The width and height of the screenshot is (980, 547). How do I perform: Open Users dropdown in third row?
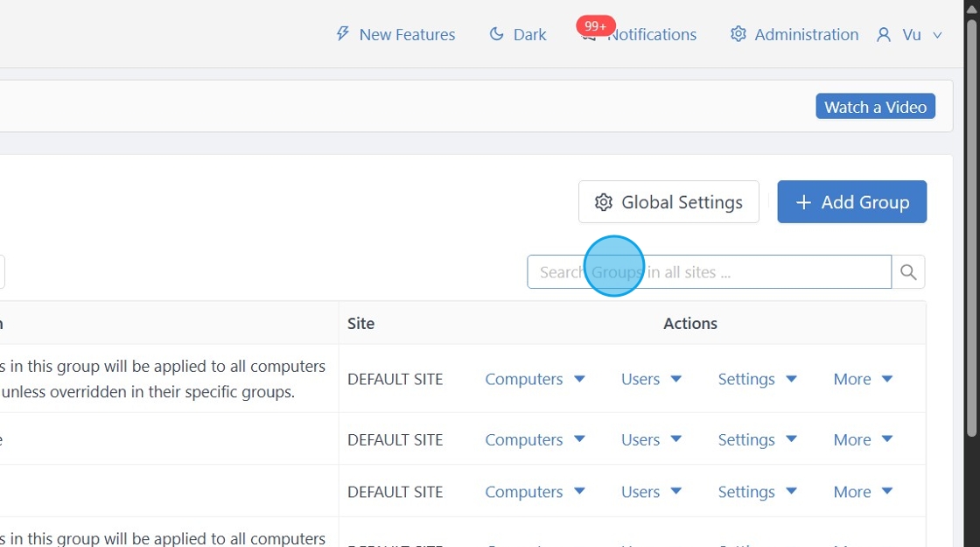click(x=651, y=492)
